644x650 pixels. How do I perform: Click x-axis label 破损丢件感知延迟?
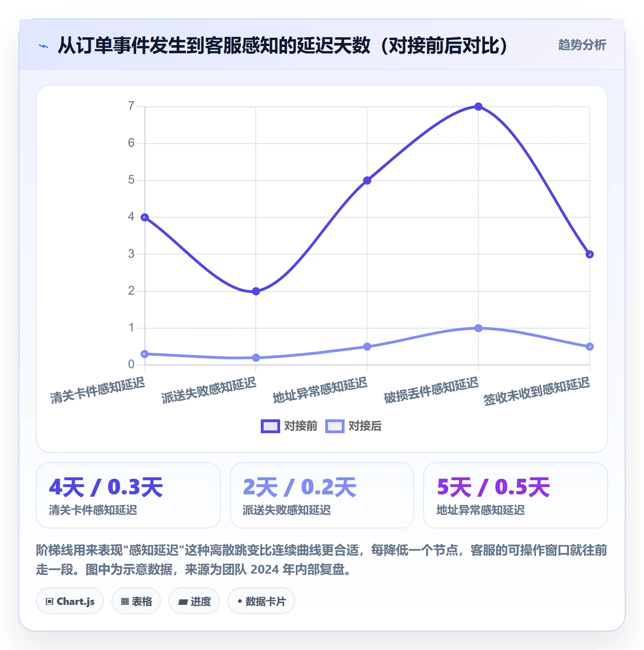click(x=431, y=390)
